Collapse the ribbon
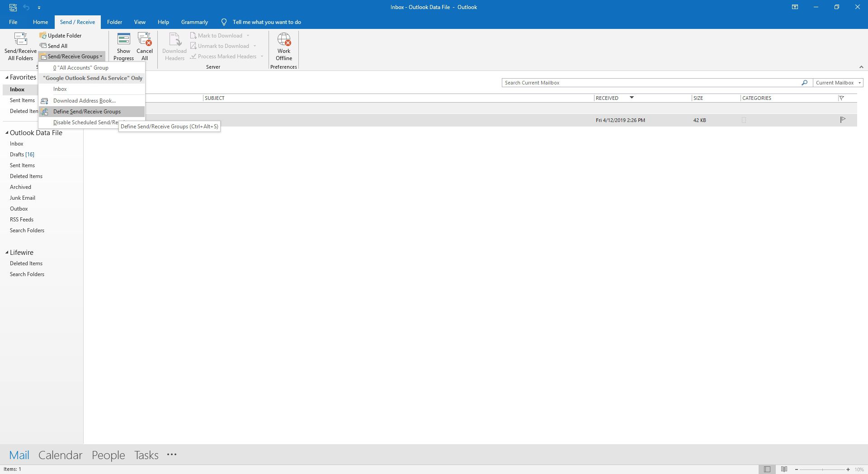The height and width of the screenshot is (474, 868). (x=861, y=67)
